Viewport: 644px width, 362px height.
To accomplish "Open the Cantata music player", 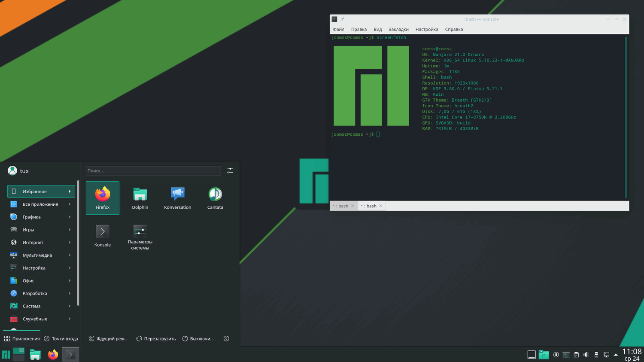I will click(215, 198).
